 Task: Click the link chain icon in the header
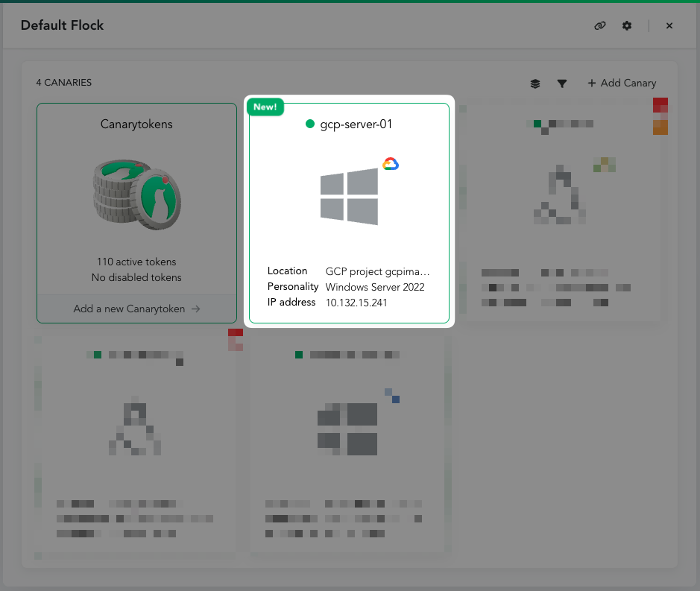(x=599, y=25)
